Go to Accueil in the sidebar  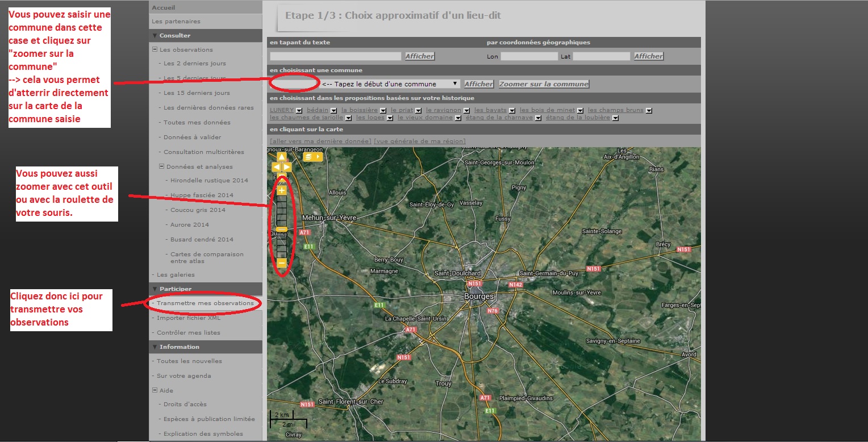(x=164, y=8)
